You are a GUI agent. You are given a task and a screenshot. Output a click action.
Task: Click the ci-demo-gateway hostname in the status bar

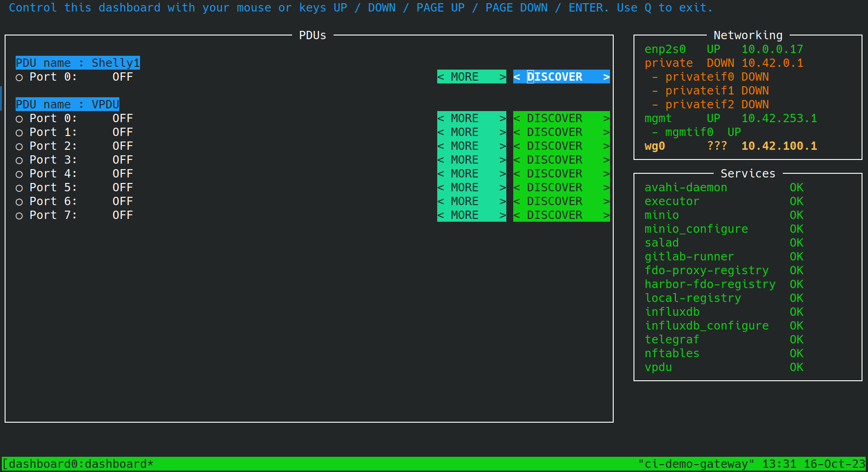click(x=696, y=464)
